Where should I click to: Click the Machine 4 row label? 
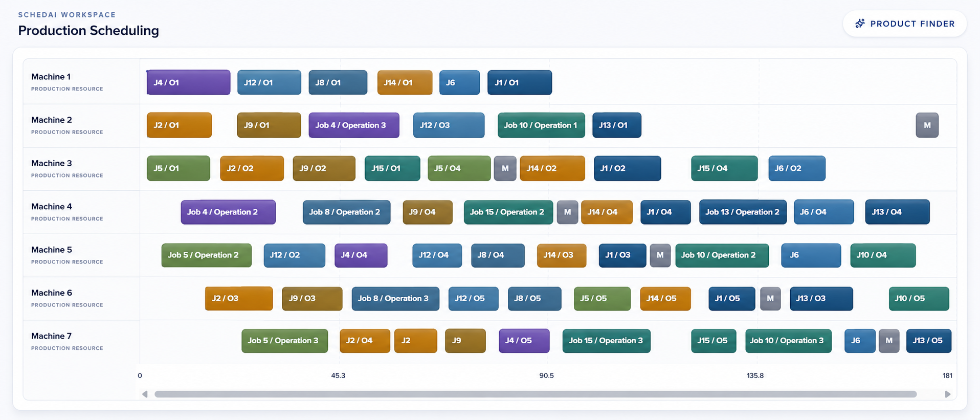click(x=52, y=207)
